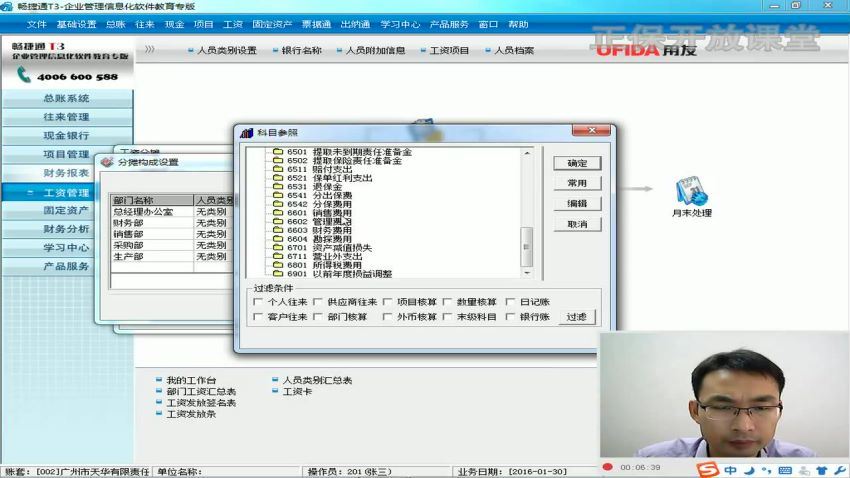Click the tray soft keyboard icon
The height and width of the screenshot is (478, 850).
pos(785,470)
